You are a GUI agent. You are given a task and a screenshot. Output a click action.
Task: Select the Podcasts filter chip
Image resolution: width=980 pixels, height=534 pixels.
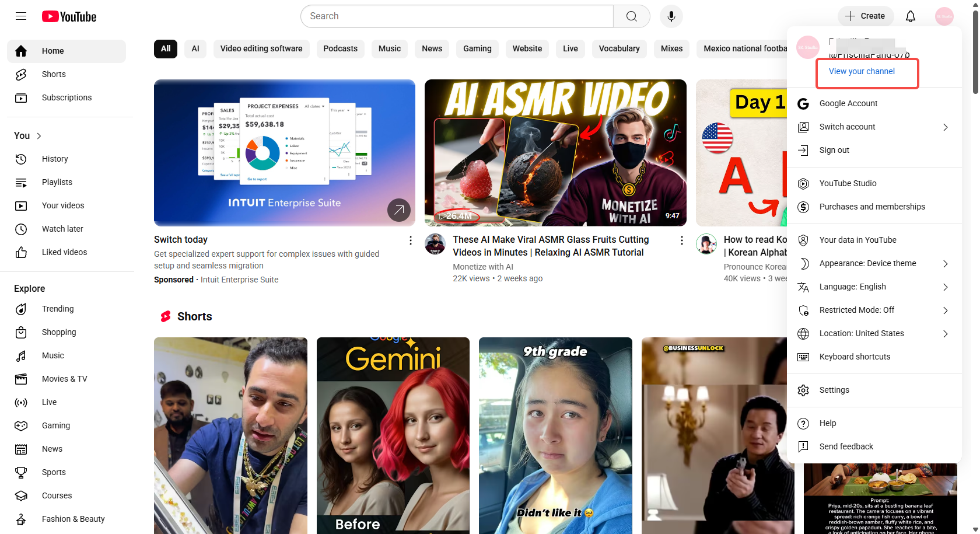[341, 48]
